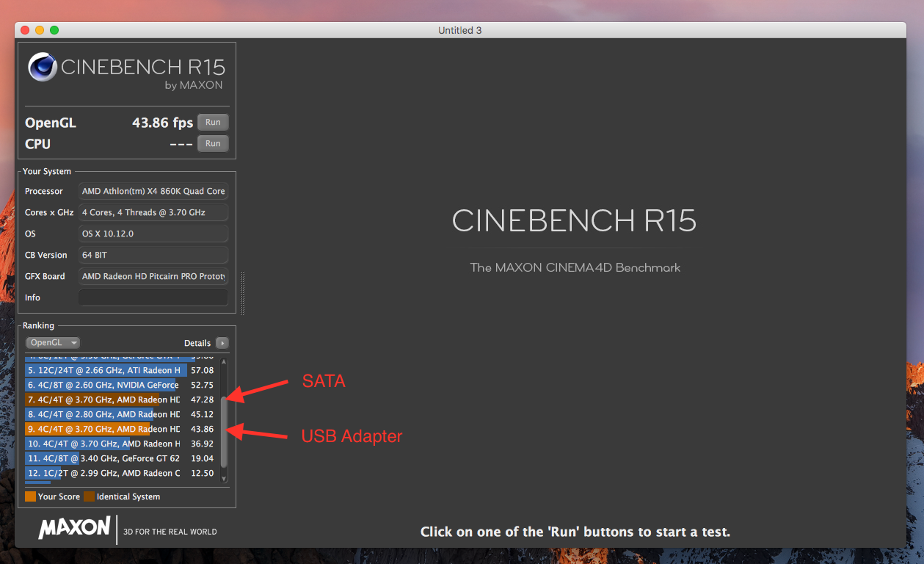
Task: Select ranking row 5 ATI Radeon
Action: tap(121, 370)
